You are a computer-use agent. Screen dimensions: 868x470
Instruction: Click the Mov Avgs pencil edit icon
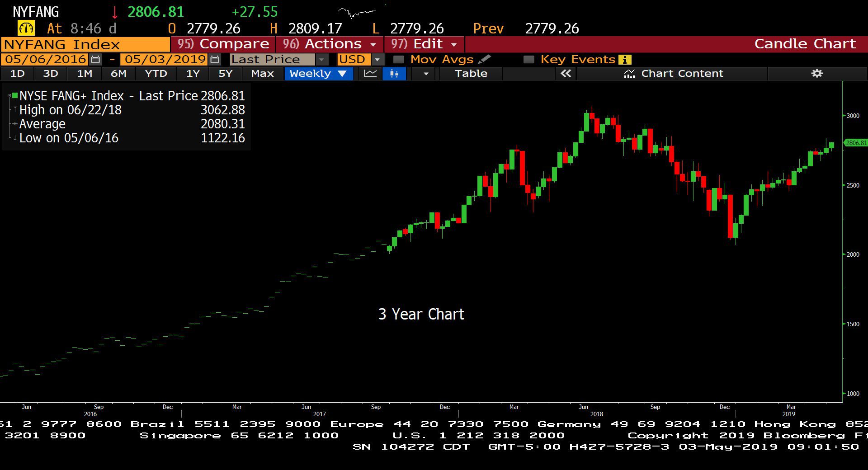tap(484, 59)
